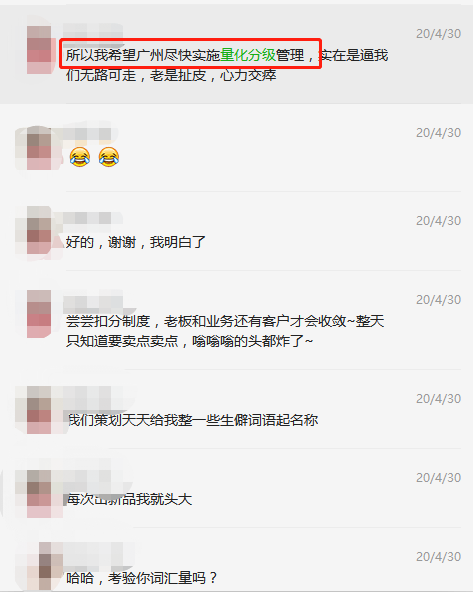Click the 20/4/30 date of first message
Screen dimensions: 473x592
tap(438, 34)
